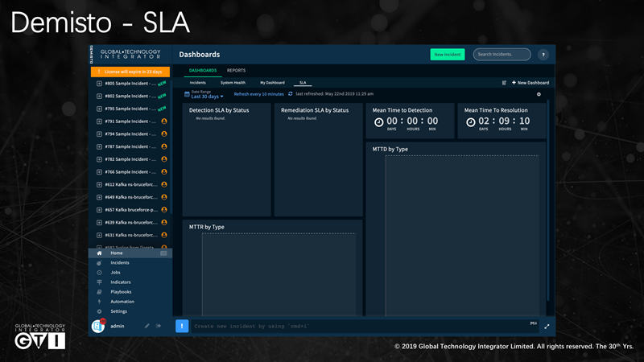Click the 'Detection SLA by Status' widget title

[x=219, y=110]
